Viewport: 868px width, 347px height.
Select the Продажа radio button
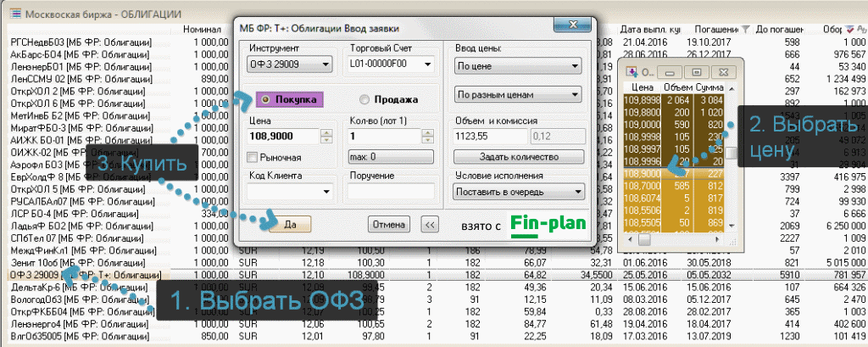pyautogui.click(x=366, y=99)
